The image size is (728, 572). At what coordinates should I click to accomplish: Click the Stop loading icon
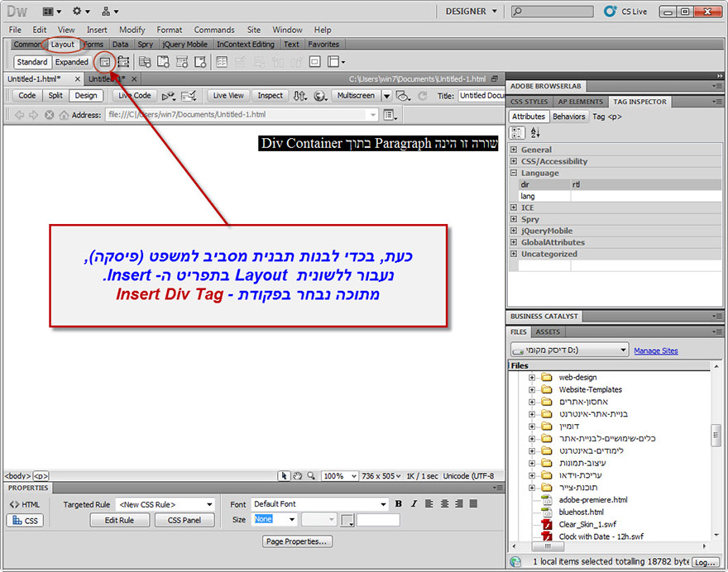pos(49,115)
